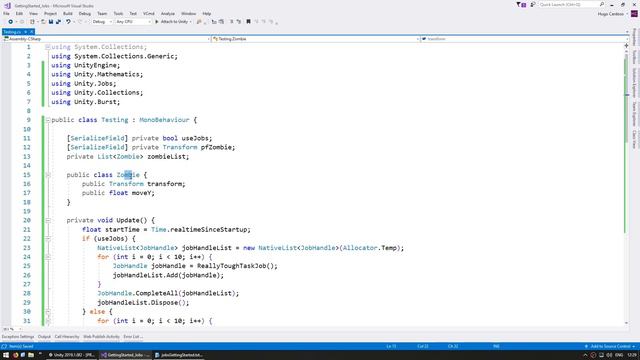The width and height of the screenshot is (640, 360).
Task: Open the Hugo Cardoso account dropdown
Action: [x=613, y=14]
